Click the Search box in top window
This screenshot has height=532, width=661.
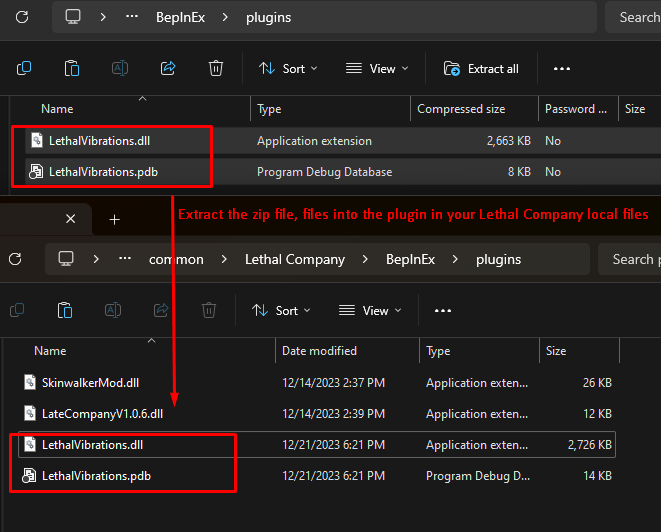[x=633, y=17]
